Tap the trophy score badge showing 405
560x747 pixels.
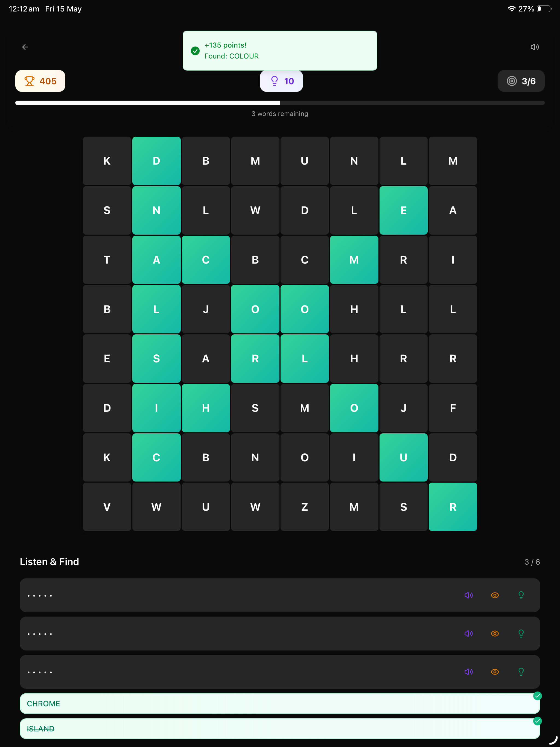pos(40,81)
